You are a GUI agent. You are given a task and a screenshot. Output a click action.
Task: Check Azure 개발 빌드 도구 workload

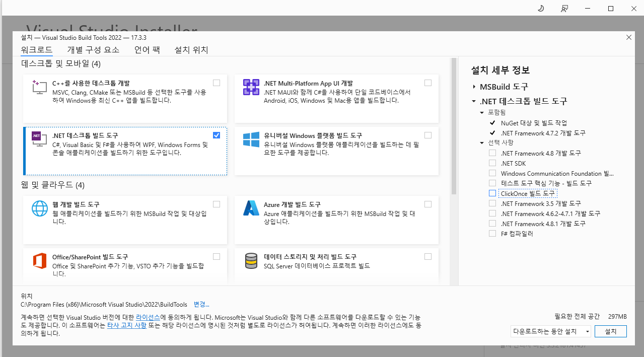point(428,204)
